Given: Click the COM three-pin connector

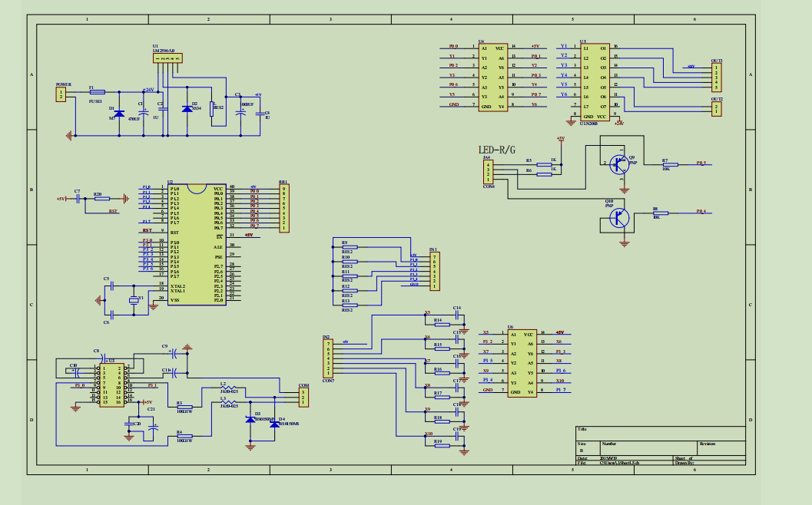Looking at the screenshot, I should (x=304, y=397).
